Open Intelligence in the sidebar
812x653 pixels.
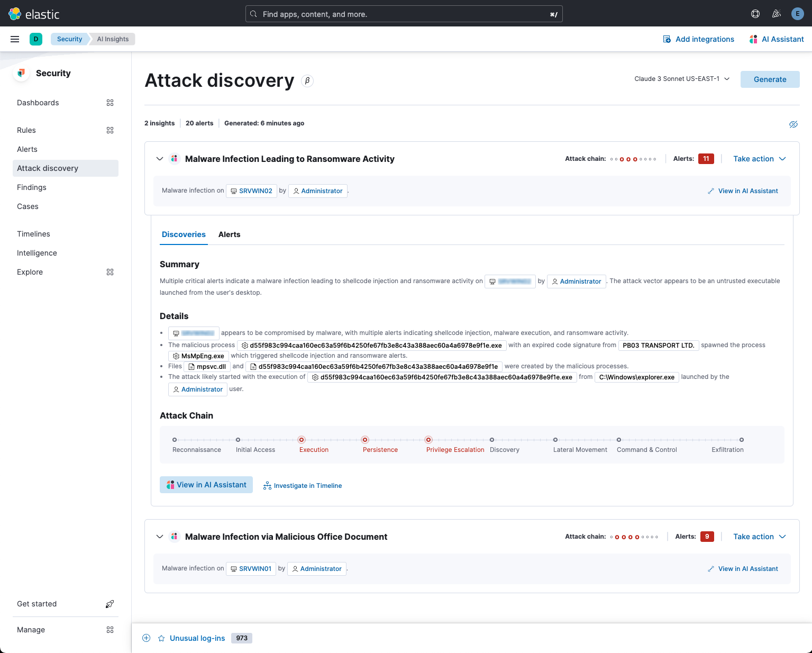click(x=37, y=253)
